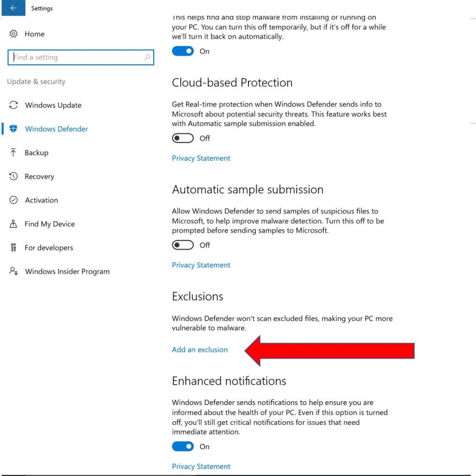Click the search magnifier icon
Image resolution: width=476 pixels, height=476 pixels.
pyautogui.click(x=147, y=57)
